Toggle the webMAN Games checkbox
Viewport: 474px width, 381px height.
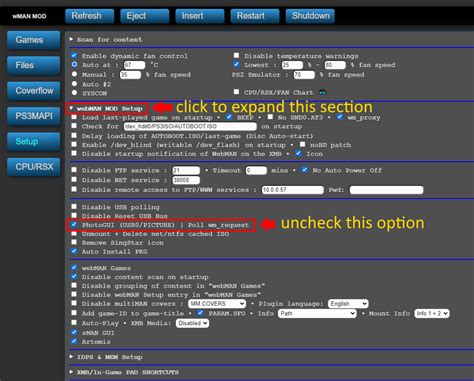point(74,267)
